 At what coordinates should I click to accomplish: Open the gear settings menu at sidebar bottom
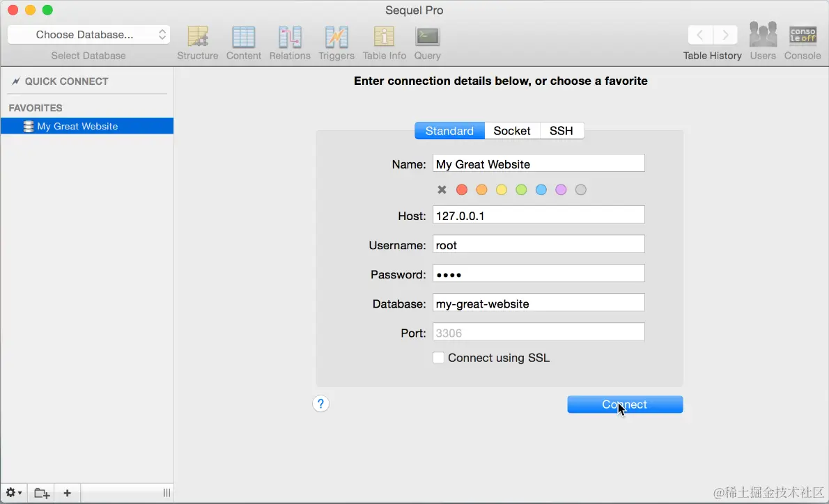pyautogui.click(x=14, y=493)
